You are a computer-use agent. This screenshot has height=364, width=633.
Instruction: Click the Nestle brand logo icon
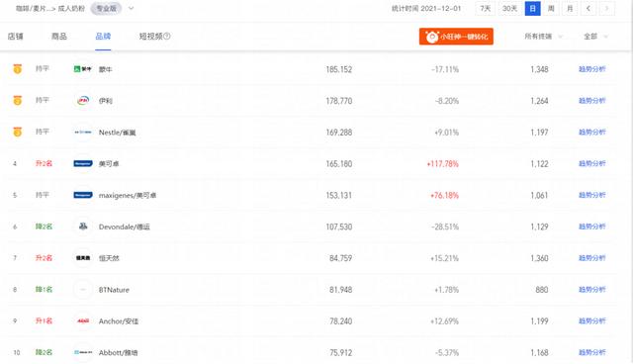83,132
